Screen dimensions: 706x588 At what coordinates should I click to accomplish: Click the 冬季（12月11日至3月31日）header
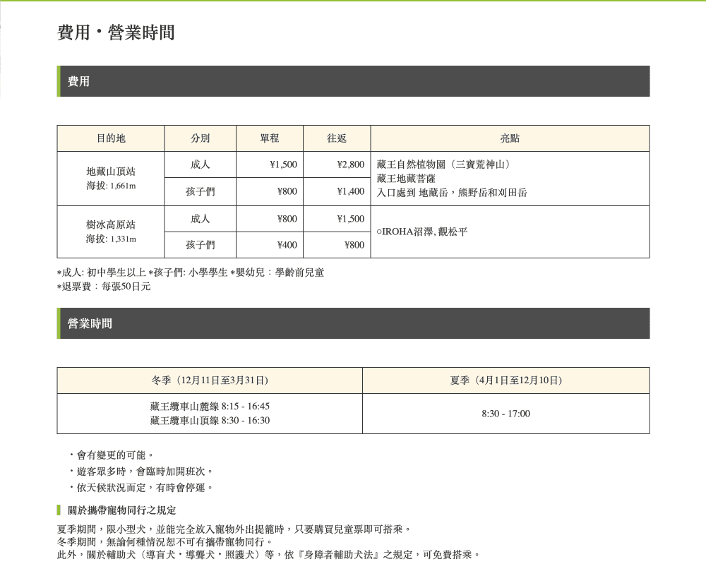click(x=210, y=380)
